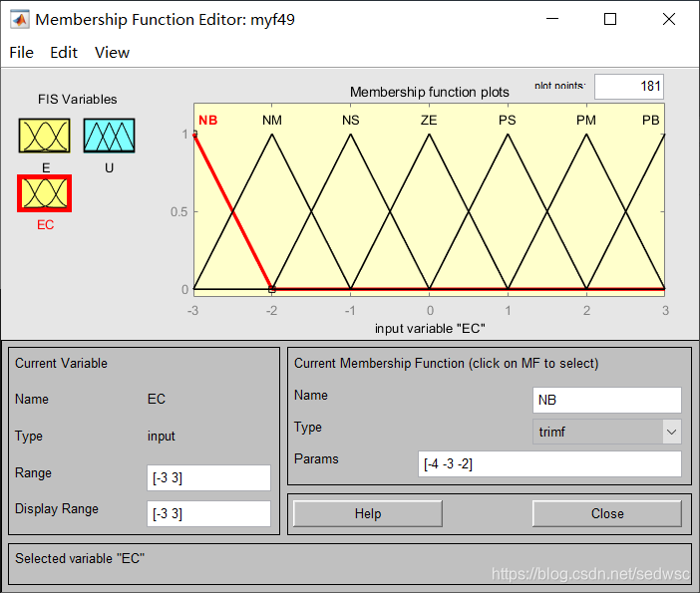Maximize the Membership Function Editor window
Image resolution: width=700 pixels, height=593 pixels.
610,19
